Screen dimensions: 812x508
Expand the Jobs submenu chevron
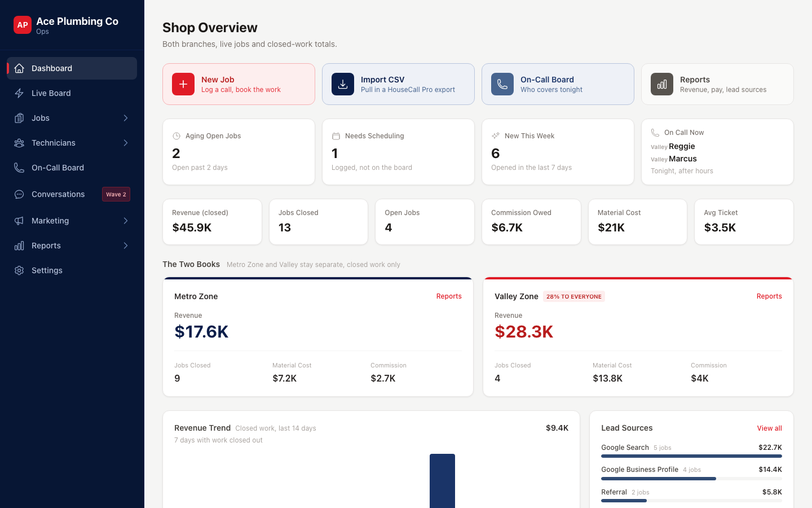pos(126,118)
